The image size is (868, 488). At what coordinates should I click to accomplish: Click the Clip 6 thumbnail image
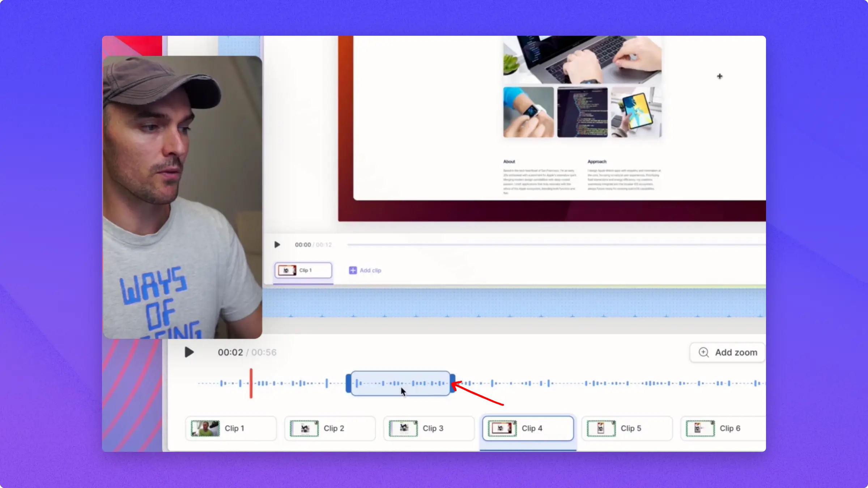(700, 428)
